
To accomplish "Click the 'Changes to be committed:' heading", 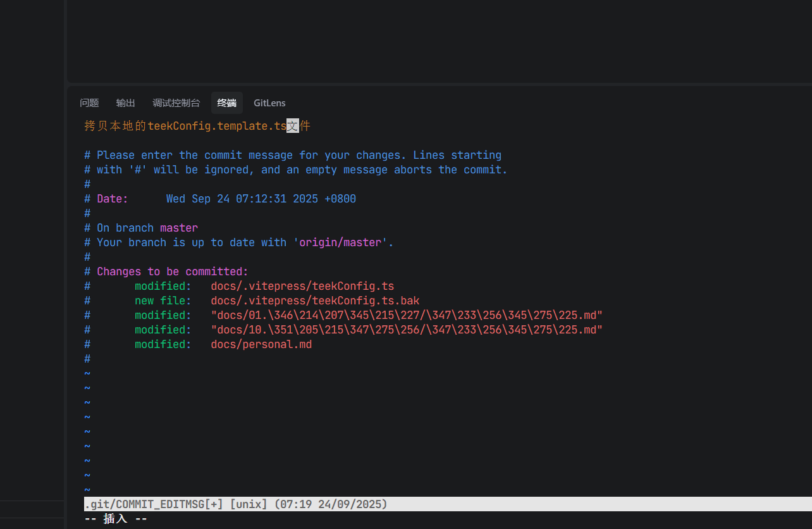I will point(172,271).
